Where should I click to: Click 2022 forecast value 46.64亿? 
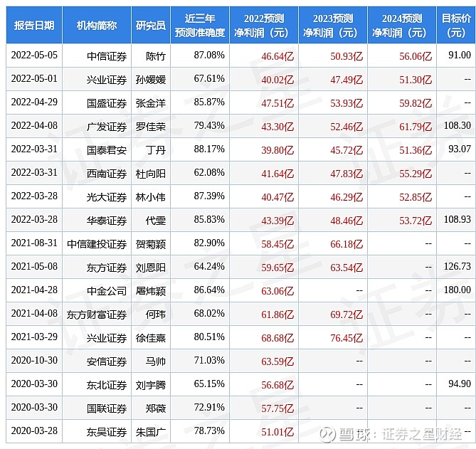coord(277,56)
